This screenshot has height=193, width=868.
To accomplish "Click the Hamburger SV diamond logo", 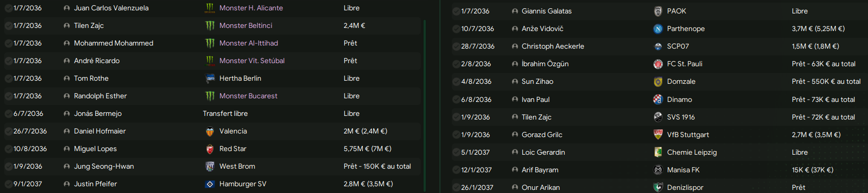I will pyautogui.click(x=210, y=184).
